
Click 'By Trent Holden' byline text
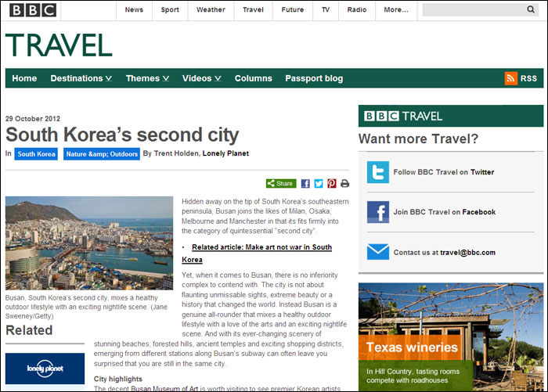point(171,153)
